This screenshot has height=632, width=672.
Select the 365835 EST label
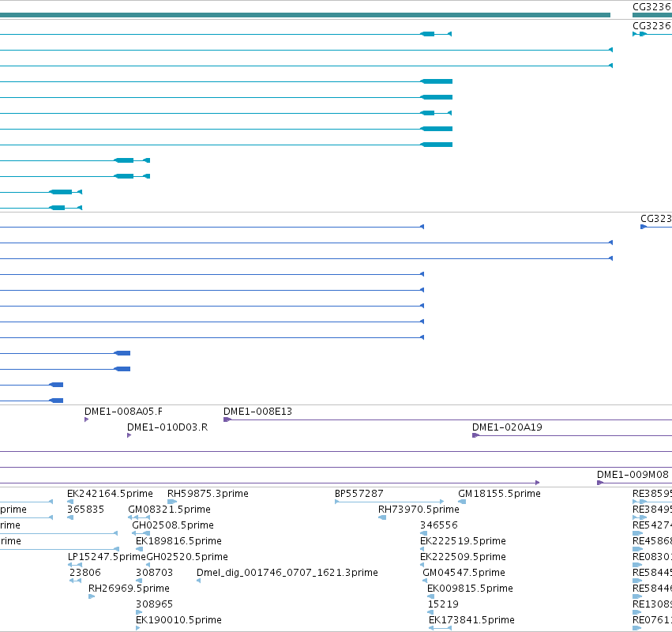tap(85, 510)
